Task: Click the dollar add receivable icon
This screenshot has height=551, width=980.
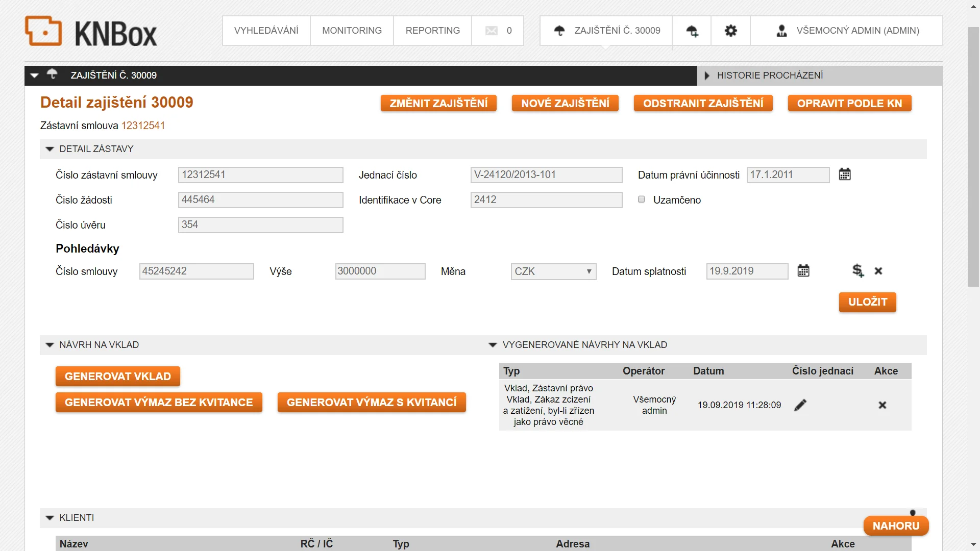Action: (858, 271)
